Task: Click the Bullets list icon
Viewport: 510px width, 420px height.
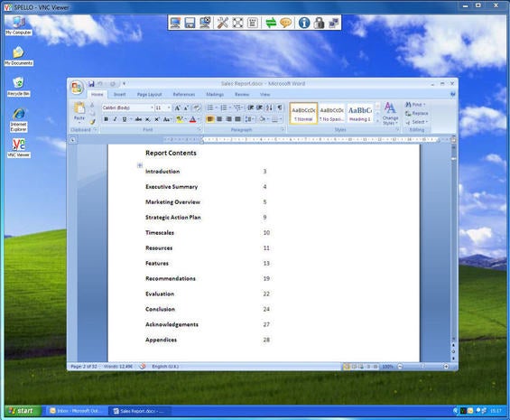Action: [210, 107]
